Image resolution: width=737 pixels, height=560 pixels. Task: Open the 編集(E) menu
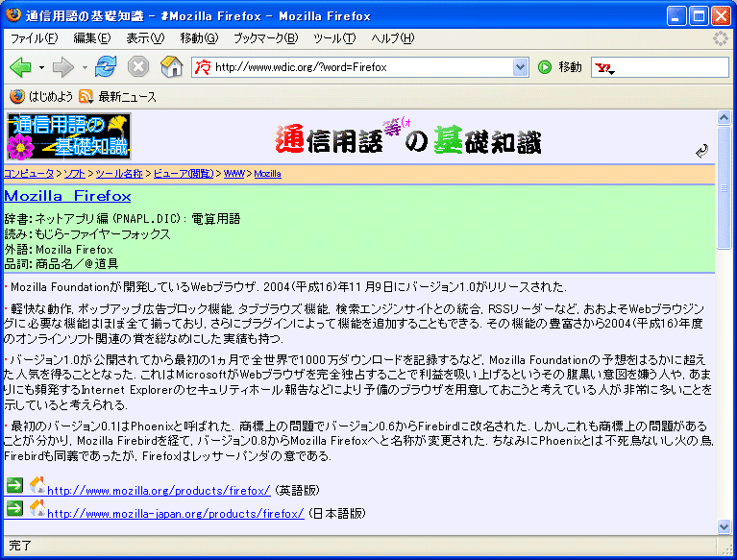[x=92, y=38]
